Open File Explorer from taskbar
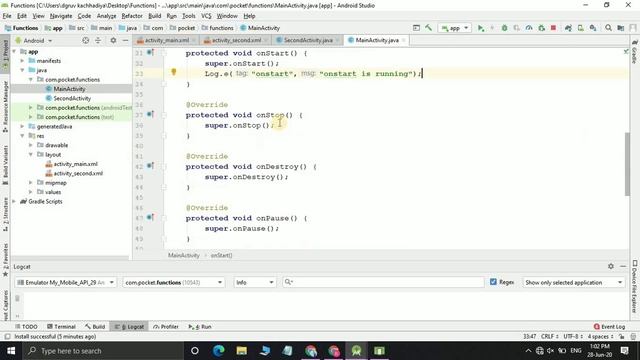The width and height of the screenshot is (640, 360). click(242, 351)
